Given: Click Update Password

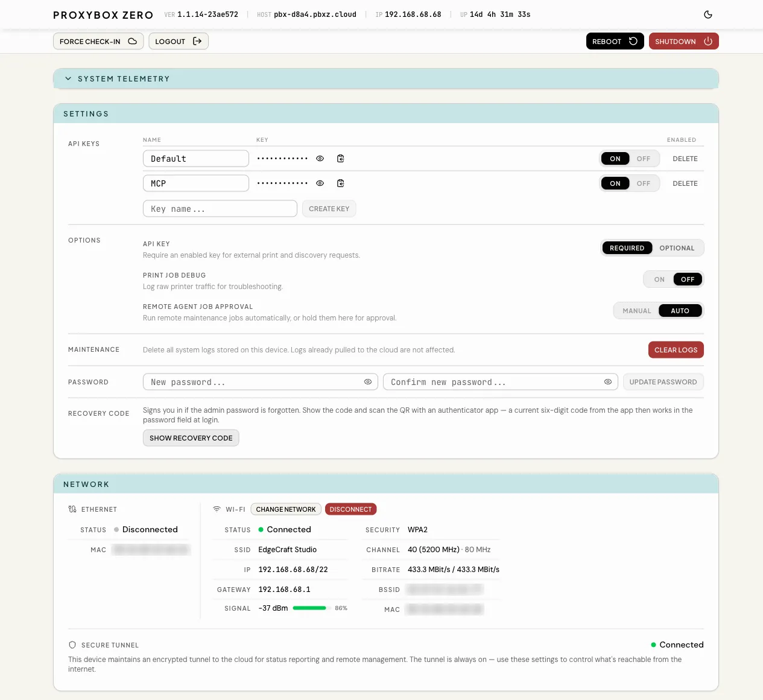Looking at the screenshot, I should coord(663,382).
